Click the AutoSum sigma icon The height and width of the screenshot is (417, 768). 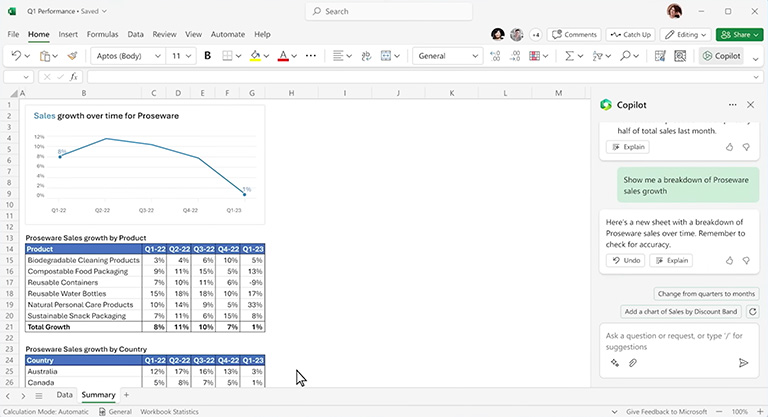tap(569, 56)
